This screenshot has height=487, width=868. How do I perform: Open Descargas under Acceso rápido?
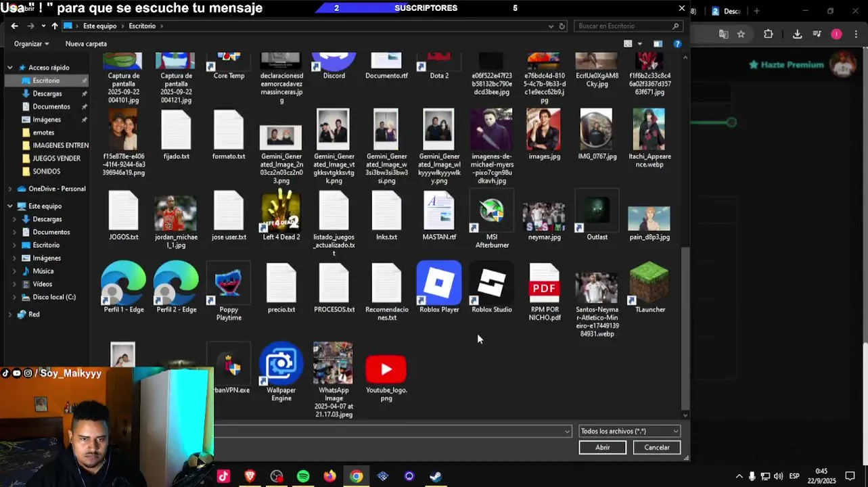click(47, 93)
